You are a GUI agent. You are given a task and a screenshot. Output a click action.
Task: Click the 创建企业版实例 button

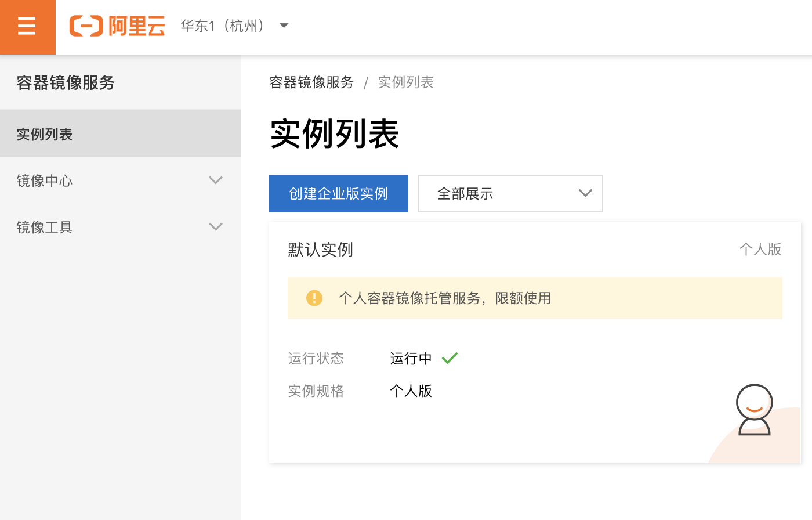[338, 193]
